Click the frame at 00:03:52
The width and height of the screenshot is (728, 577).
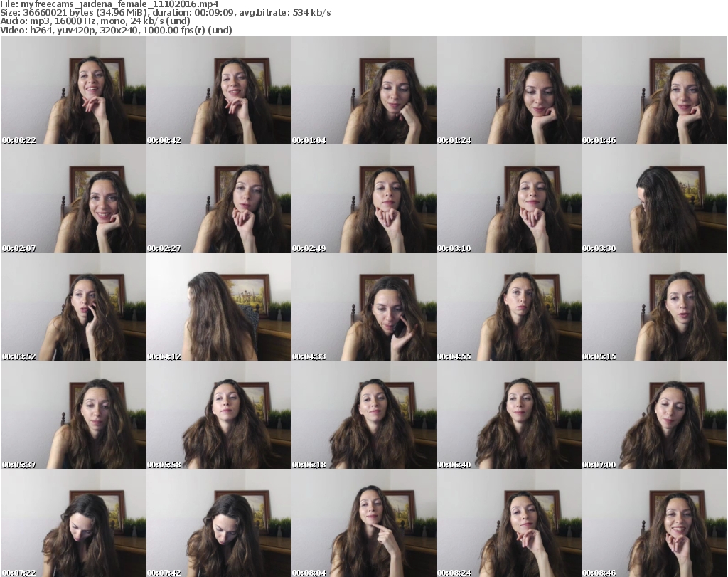click(74, 307)
